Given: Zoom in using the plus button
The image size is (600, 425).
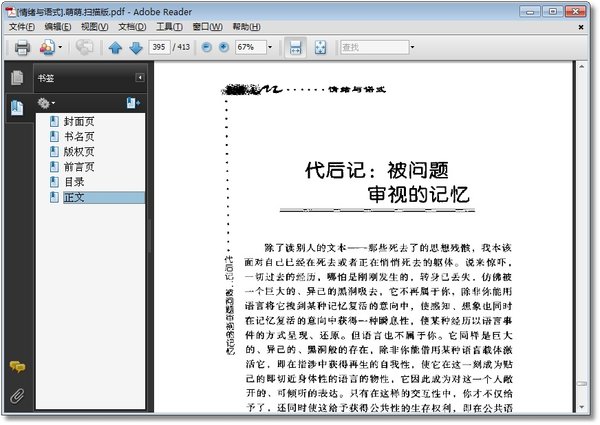Looking at the screenshot, I should 224,47.
